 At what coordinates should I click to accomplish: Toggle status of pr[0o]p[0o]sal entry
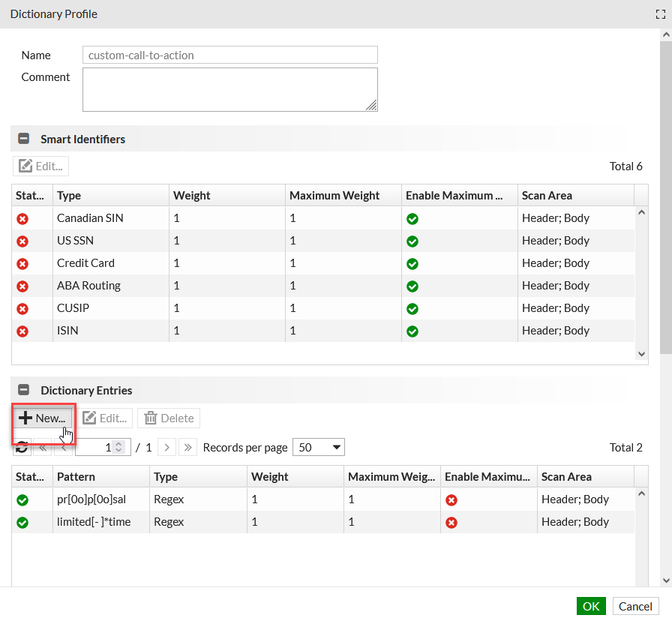coord(22,500)
